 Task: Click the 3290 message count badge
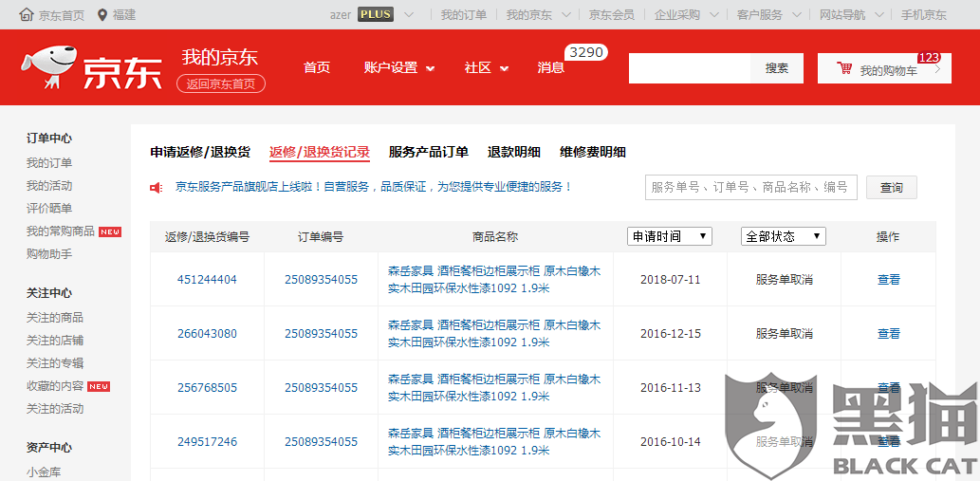click(x=585, y=52)
